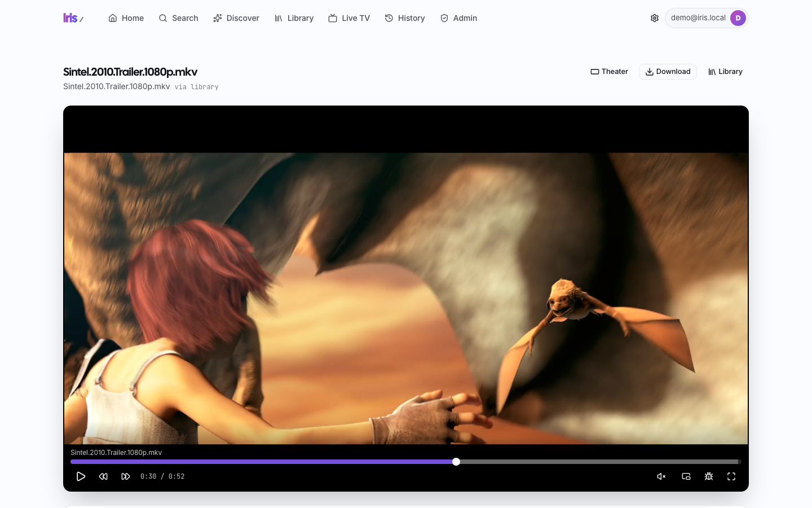Enter fullscreen mode
The image size is (812, 508).
(731, 476)
